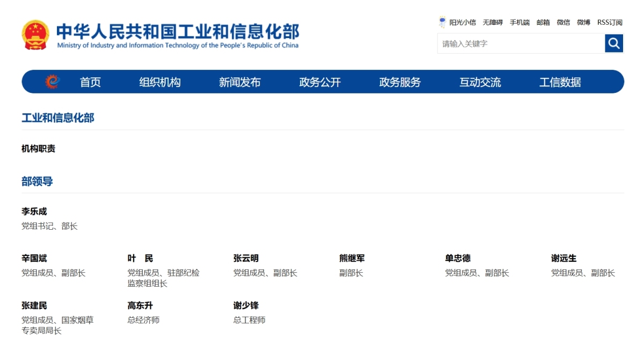The width and height of the screenshot is (644, 343).
Task: Go to 首页 in navigation bar
Action: [90, 82]
